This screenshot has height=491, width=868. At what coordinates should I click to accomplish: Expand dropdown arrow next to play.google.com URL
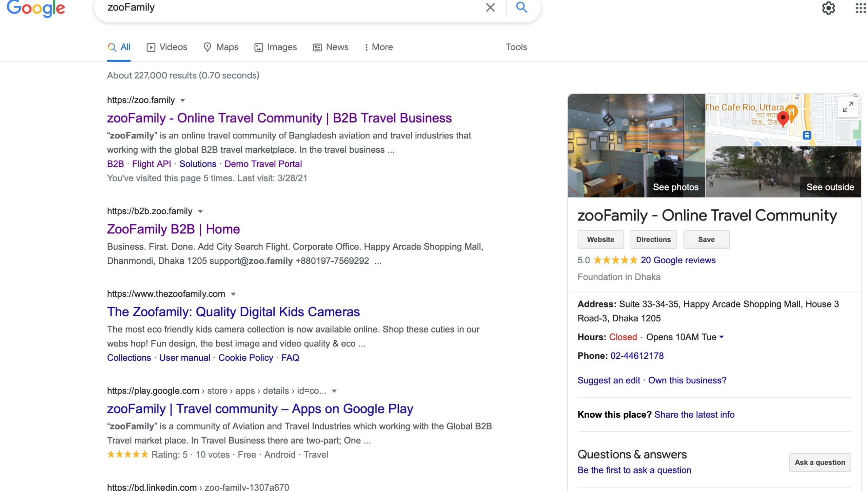pyautogui.click(x=334, y=391)
